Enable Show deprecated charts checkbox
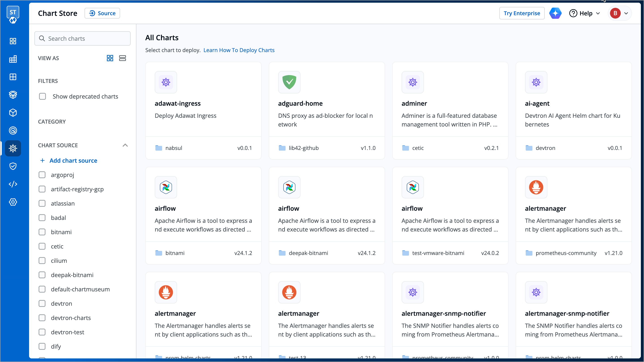This screenshot has width=644, height=362. coord(42,97)
